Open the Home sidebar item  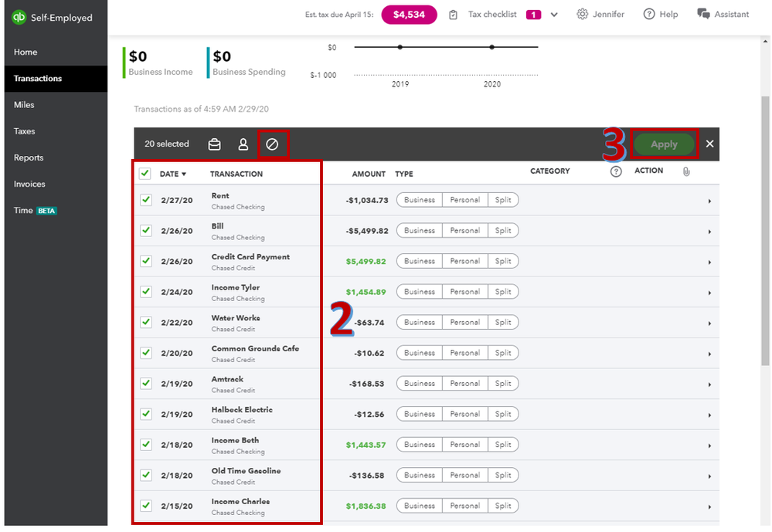coord(56,53)
